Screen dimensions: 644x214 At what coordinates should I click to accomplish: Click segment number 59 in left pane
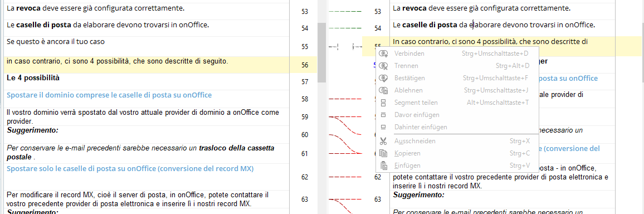305,117
